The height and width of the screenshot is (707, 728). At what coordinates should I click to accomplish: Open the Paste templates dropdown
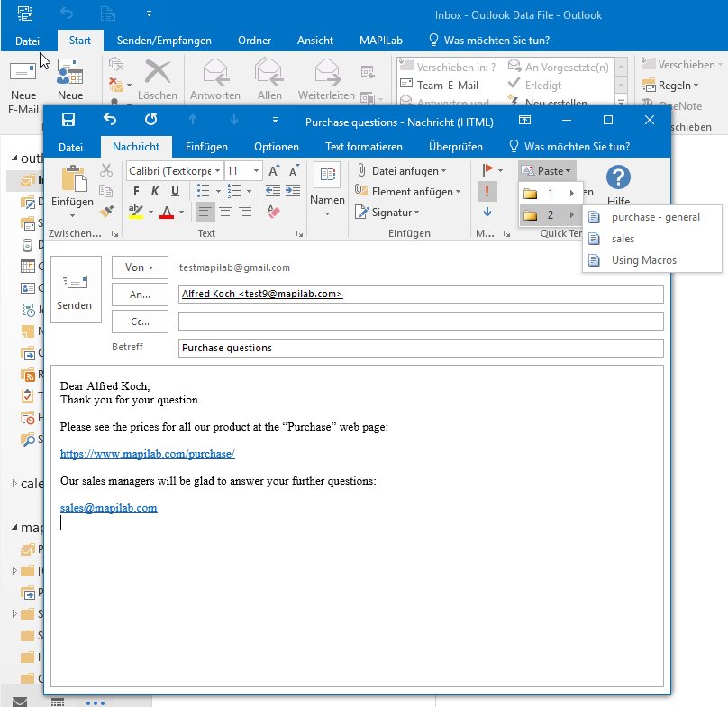(x=548, y=171)
